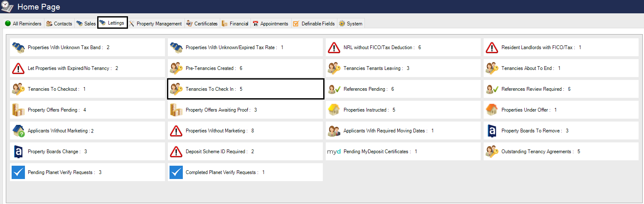Click the checkmark person icon for References Pending
Screen dimensions: 644x204
(334, 89)
